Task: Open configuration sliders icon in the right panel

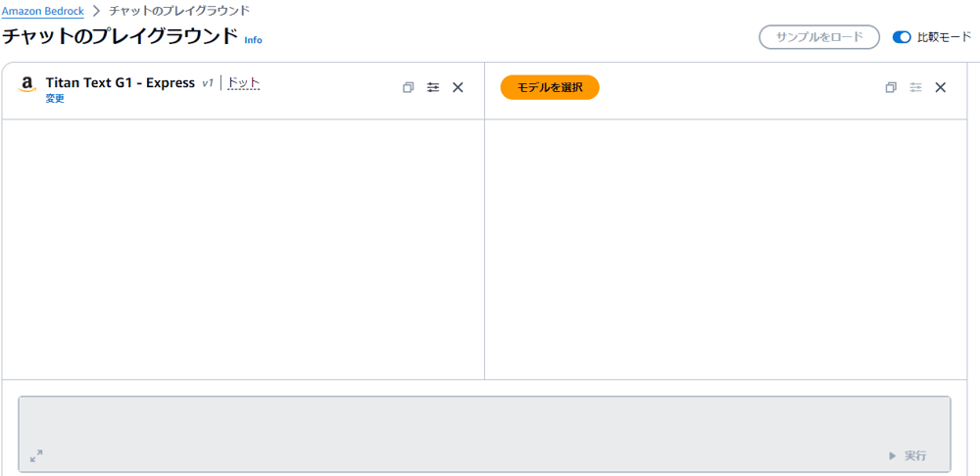Action: [915, 87]
